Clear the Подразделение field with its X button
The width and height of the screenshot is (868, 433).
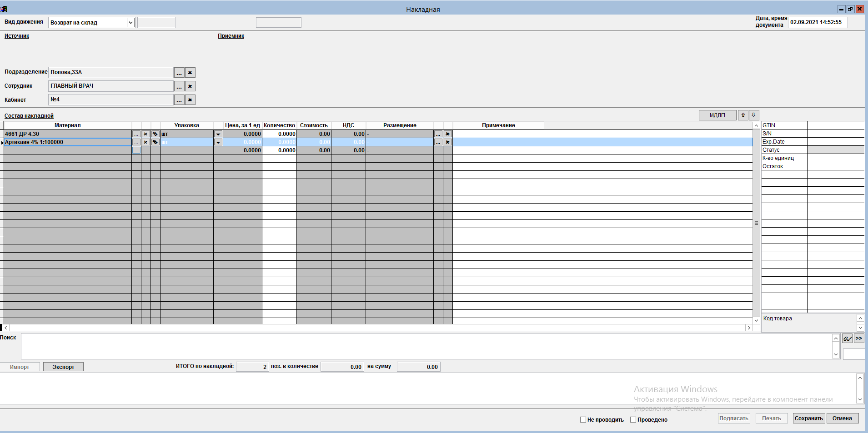[190, 73]
